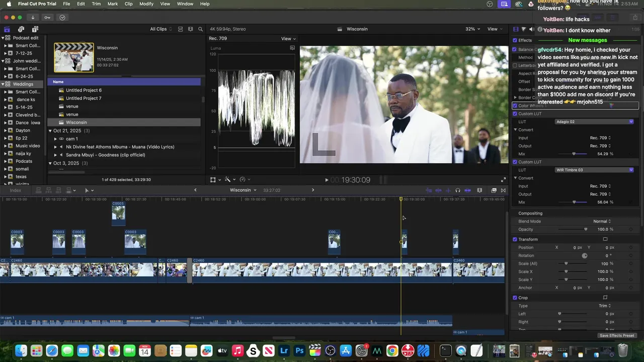This screenshot has width=644, height=362.
Task: Select Untitled Project 6 in browser
Action: (x=84, y=90)
